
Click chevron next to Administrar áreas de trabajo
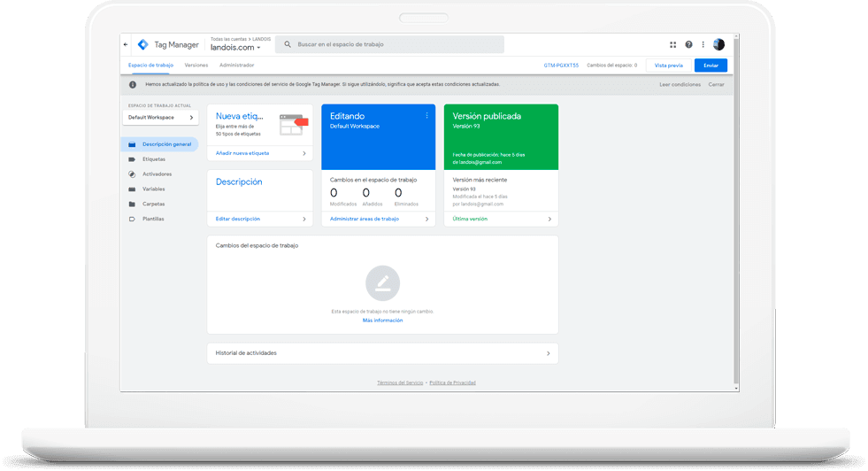click(426, 220)
